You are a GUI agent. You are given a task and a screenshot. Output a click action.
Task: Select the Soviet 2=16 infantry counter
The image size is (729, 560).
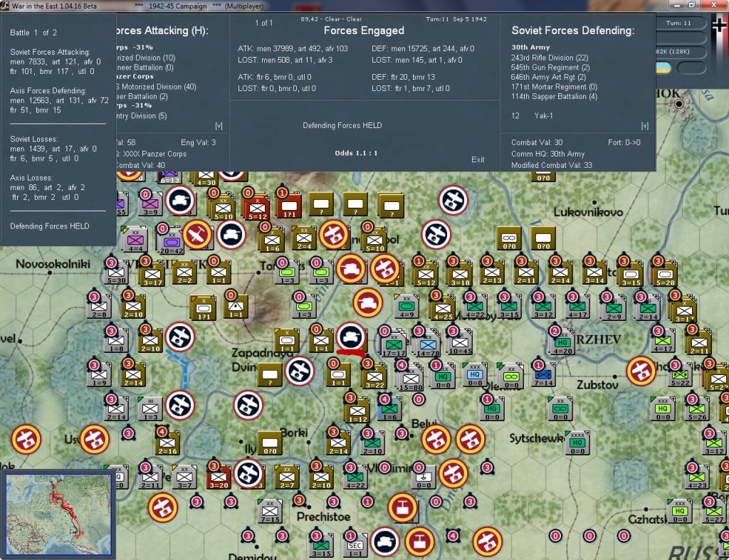(x=167, y=443)
